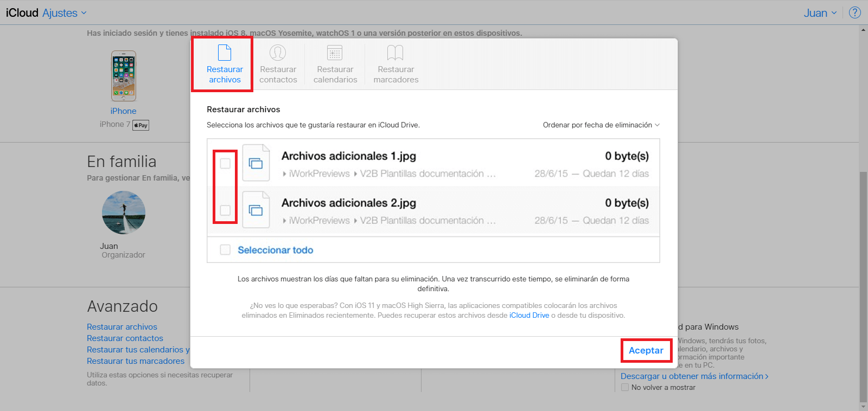
Task: Select the Archivos adicionales 2.jpg filename
Action: (x=349, y=203)
